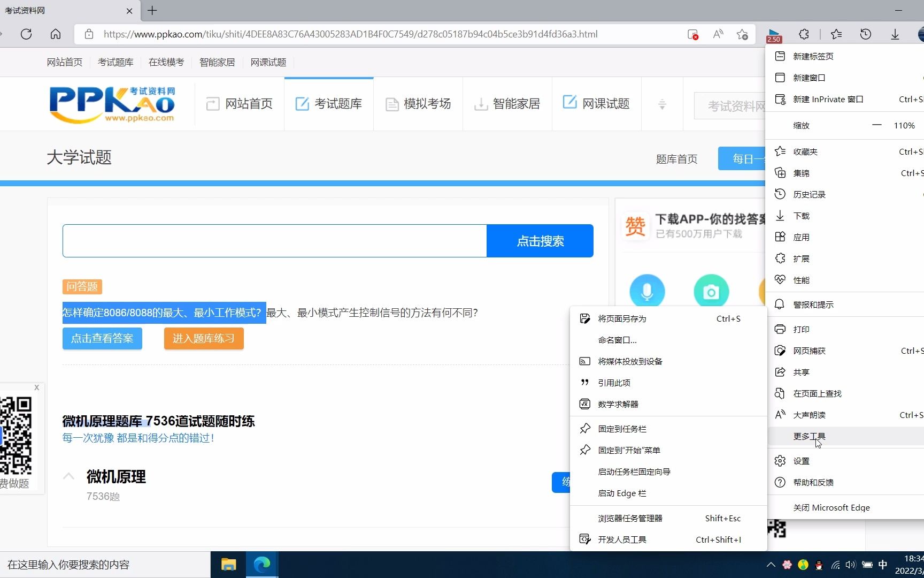Screen dimensions: 924x578
Task: Click the voice search microphone icon
Action: click(x=647, y=291)
